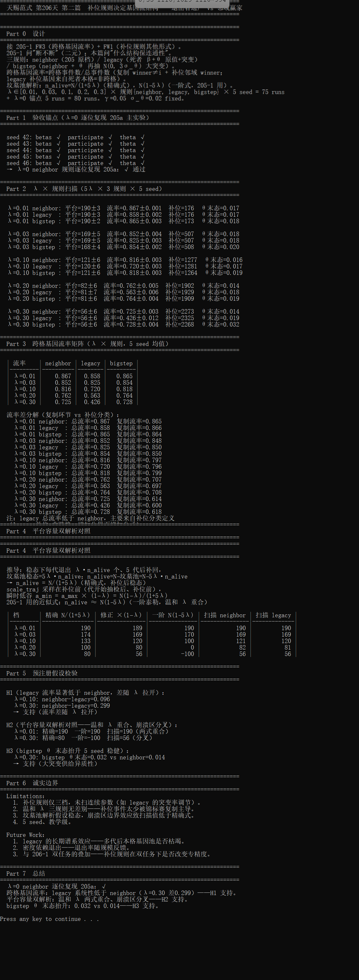Click the "seed 46: betas" result row

75,163
